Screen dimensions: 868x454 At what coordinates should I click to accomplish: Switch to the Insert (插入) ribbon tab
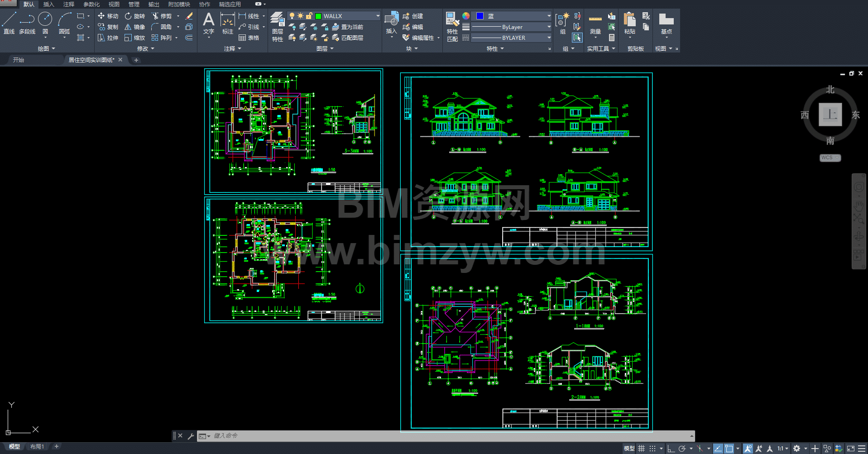(x=48, y=4)
